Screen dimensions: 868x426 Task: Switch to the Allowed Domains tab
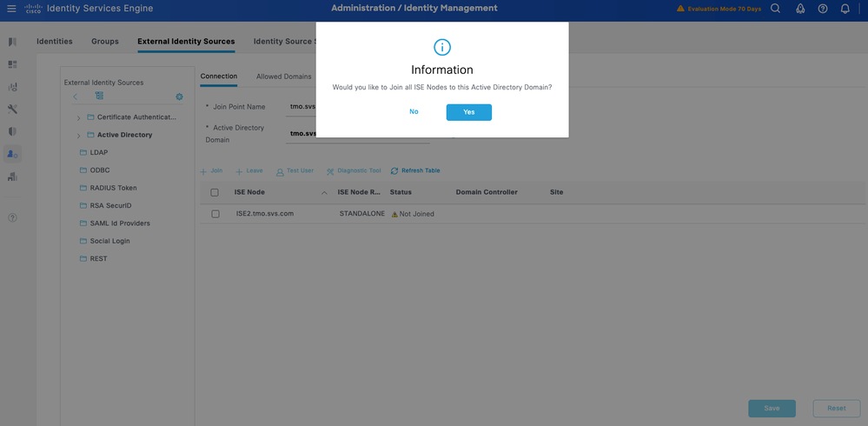[x=284, y=77]
